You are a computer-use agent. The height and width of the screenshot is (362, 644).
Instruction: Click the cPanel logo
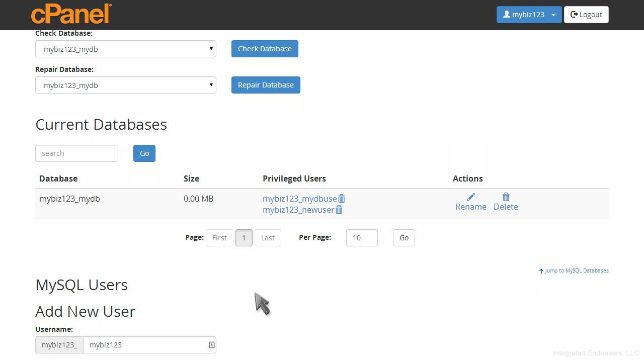point(71,14)
